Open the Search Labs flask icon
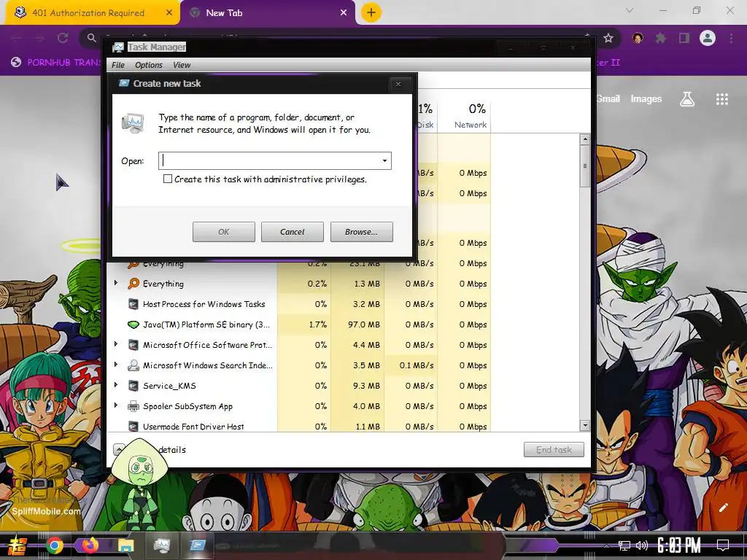747x560 pixels. [x=687, y=99]
